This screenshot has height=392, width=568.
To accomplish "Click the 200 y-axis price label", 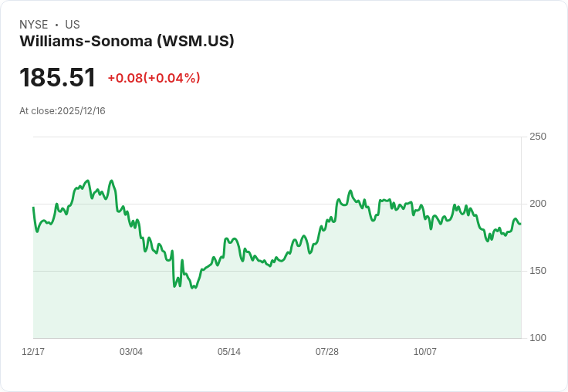I will pyautogui.click(x=538, y=204).
